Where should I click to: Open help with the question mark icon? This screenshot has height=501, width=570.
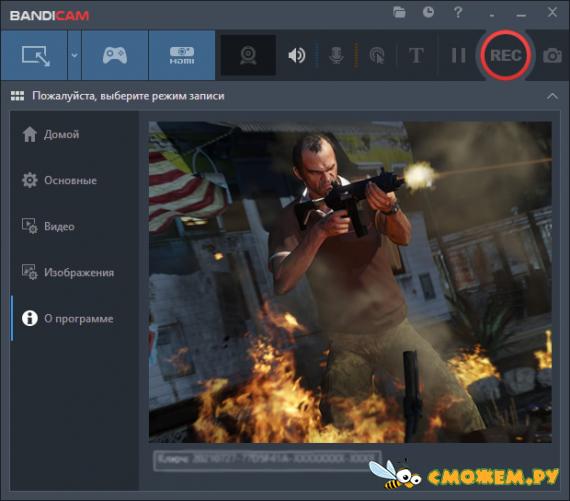pyautogui.click(x=458, y=12)
